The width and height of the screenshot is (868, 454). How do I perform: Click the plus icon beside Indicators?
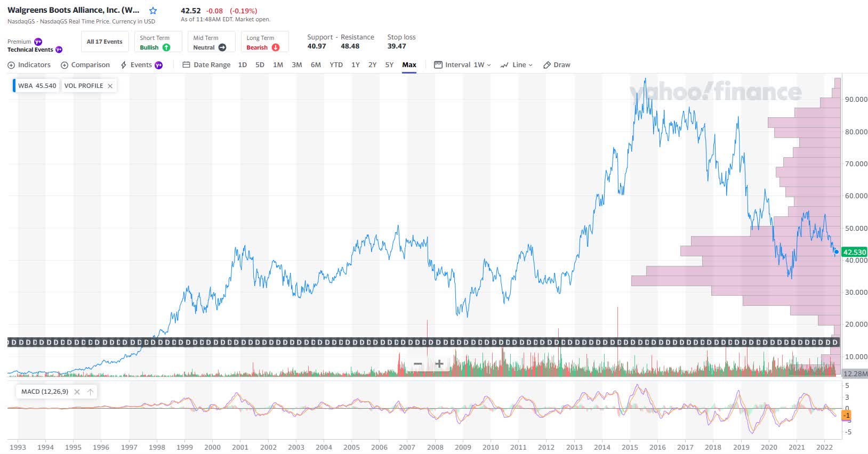pyautogui.click(x=11, y=65)
